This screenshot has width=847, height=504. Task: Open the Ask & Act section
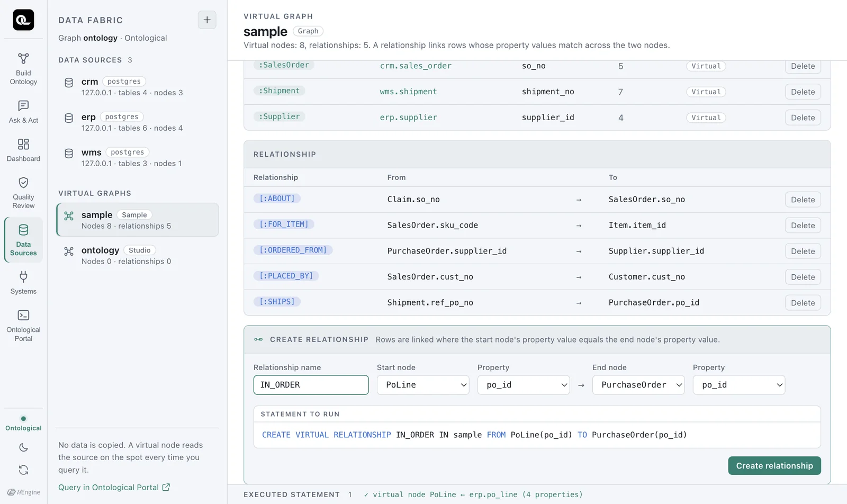coord(23,112)
